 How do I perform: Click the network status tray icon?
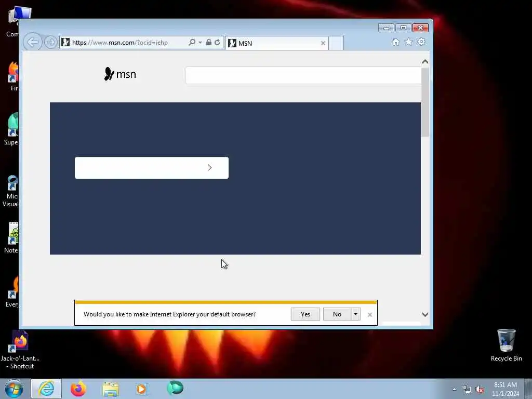point(467,390)
